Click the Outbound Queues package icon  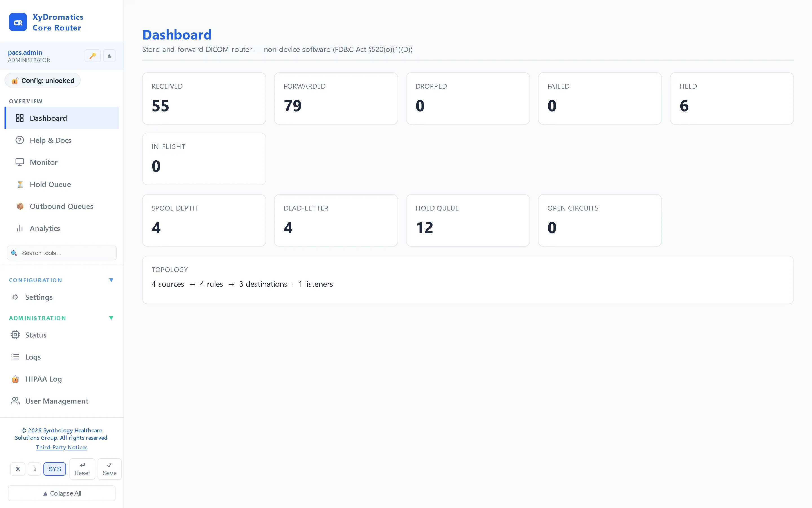pos(20,206)
